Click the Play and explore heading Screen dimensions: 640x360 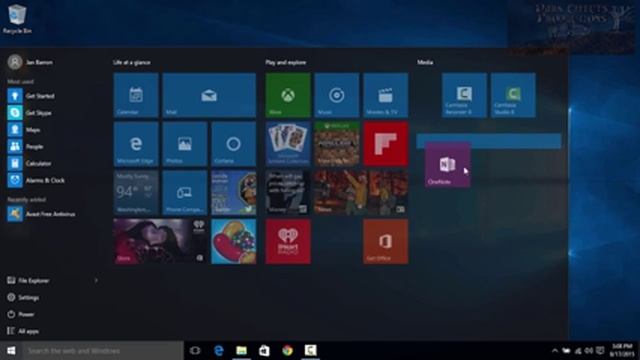[286, 62]
